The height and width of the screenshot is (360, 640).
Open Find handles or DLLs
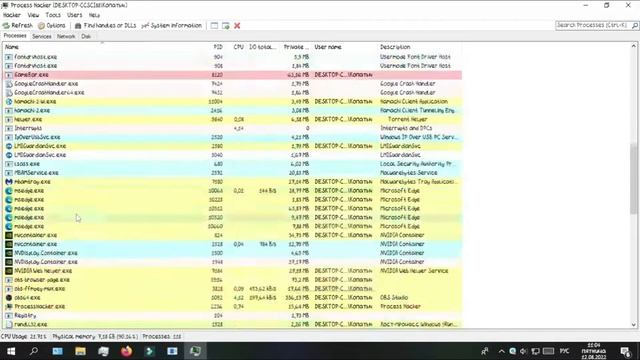(x=105, y=25)
